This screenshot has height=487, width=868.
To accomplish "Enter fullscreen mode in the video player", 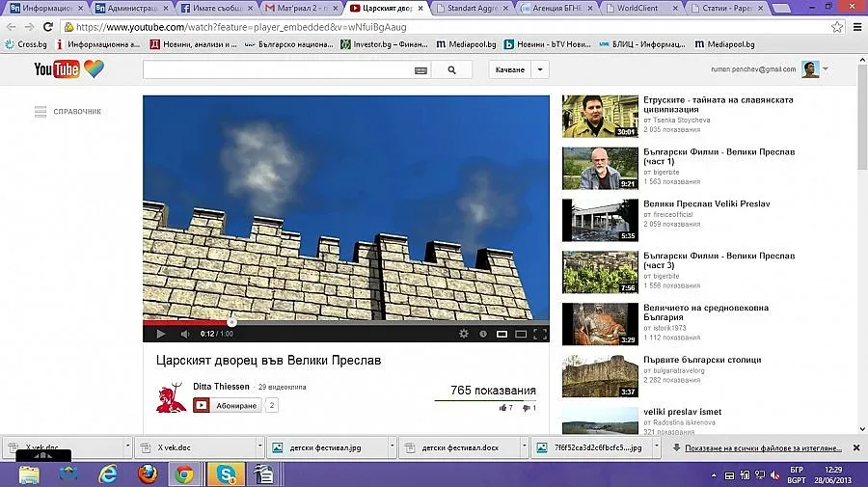I will 540,334.
